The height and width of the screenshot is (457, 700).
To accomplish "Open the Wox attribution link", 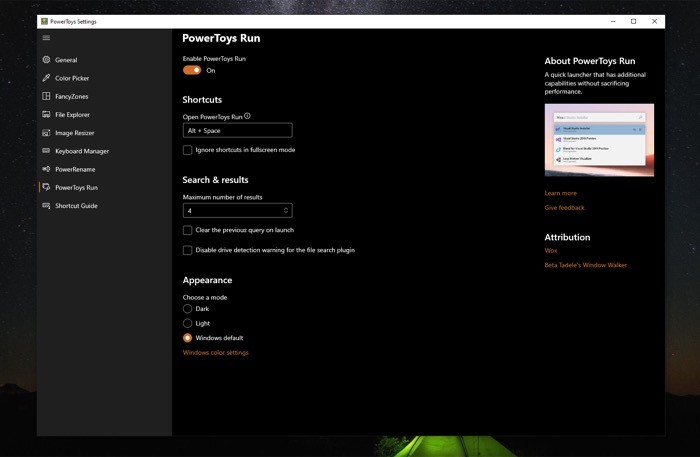I will [x=550, y=250].
